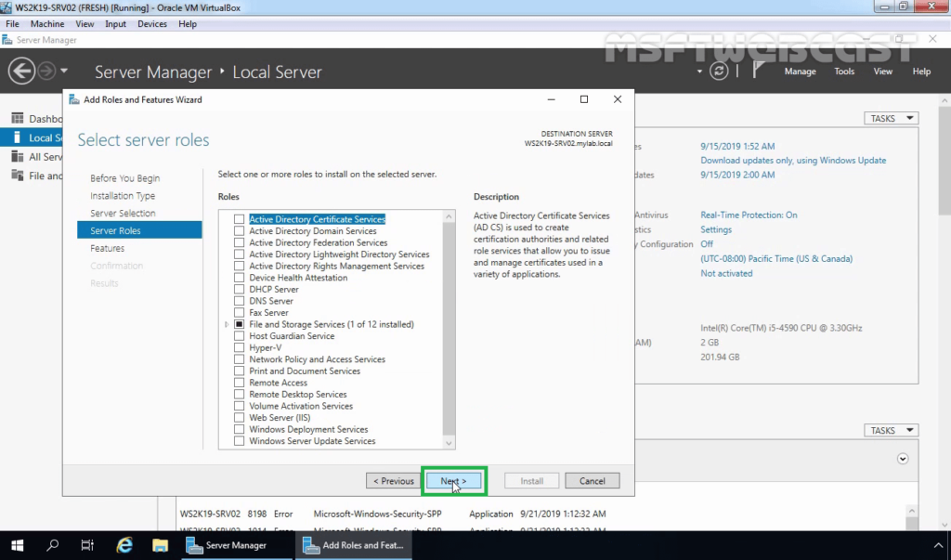Go to Installation Type wizard step
The width and height of the screenshot is (951, 560).
click(123, 196)
